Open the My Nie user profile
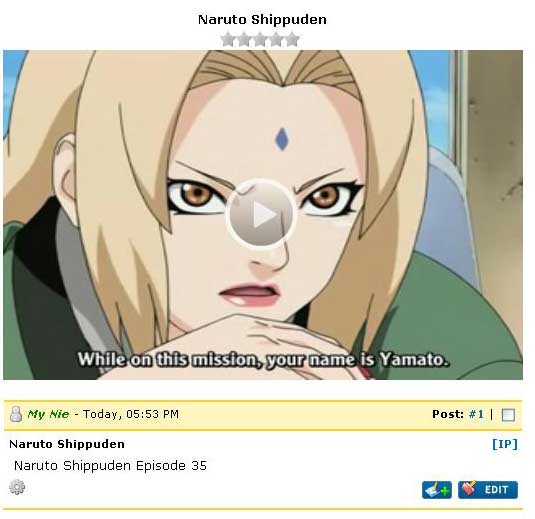Screen dimensions: 535x519 tap(48, 414)
